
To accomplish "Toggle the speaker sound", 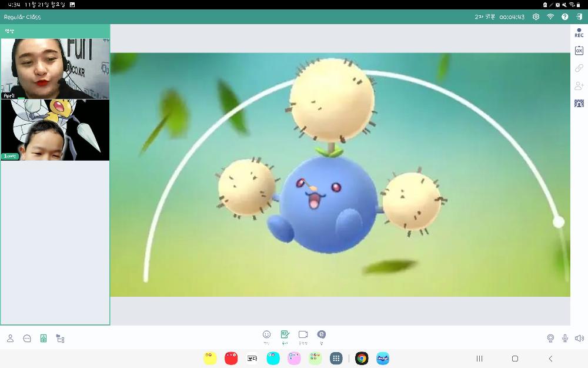I will [579, 338].
